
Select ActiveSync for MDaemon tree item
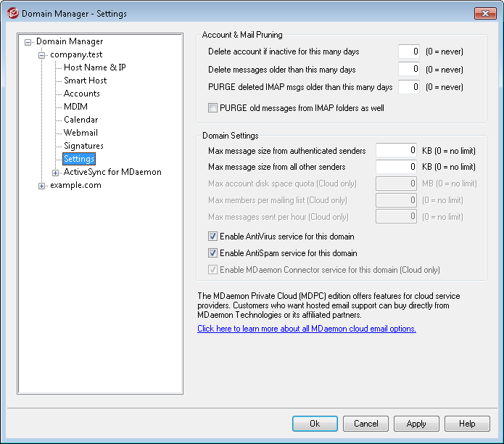[112, 172]
